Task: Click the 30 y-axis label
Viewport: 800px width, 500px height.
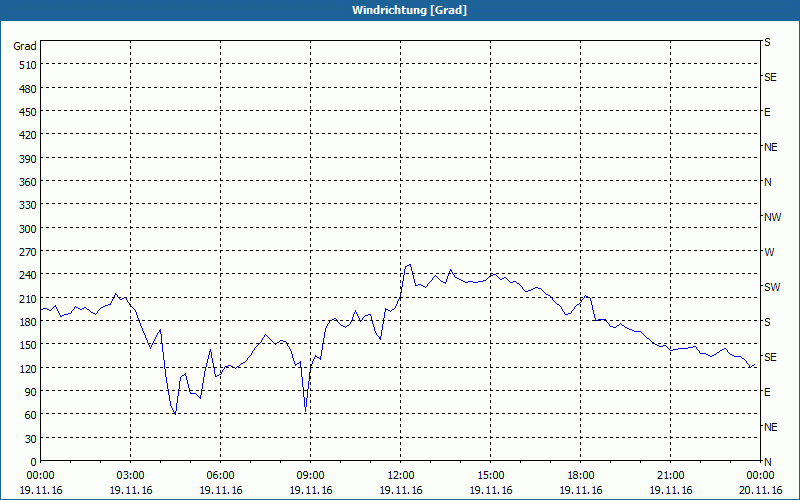Action: 31,439
